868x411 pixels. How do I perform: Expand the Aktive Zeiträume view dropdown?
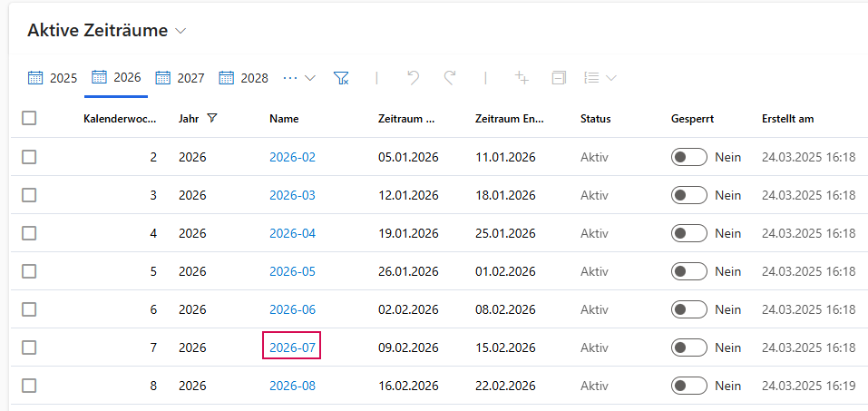coord(180,31)
